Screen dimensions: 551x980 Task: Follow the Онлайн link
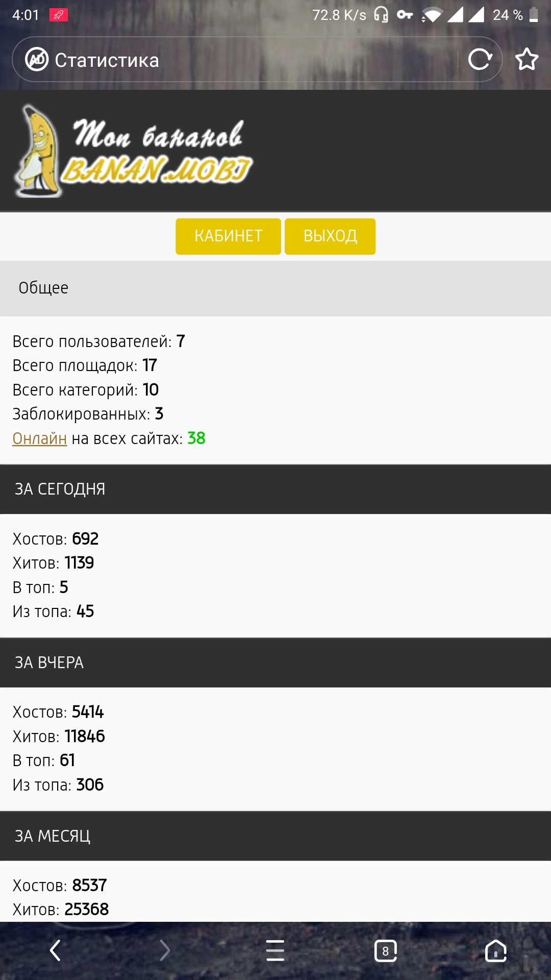[x=40, y=438]
